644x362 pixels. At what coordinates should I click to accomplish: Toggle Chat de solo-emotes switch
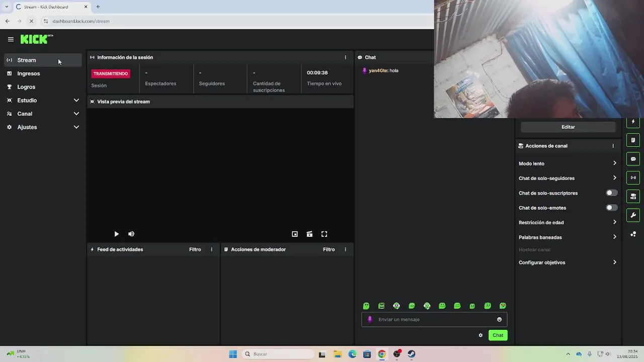(611, 208)
